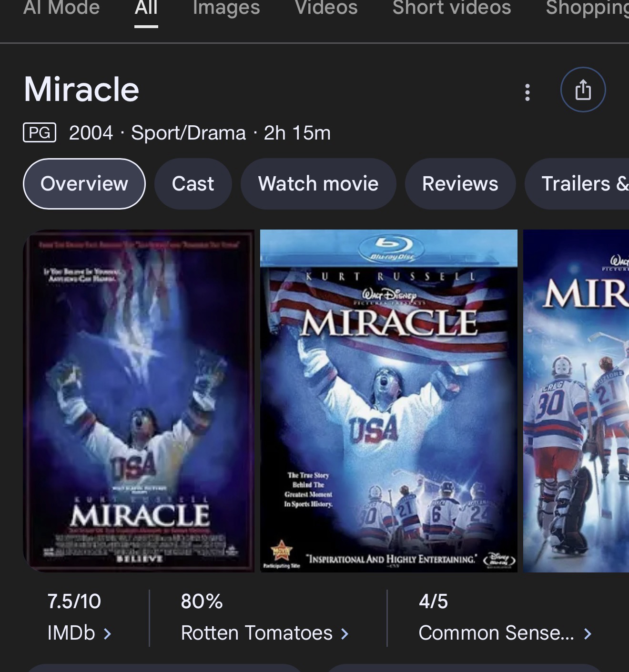This screenshot has height=672, width=629.
Task: Click the chevron beside Rotten Tomatoes
Action: (x=345, y=633)
